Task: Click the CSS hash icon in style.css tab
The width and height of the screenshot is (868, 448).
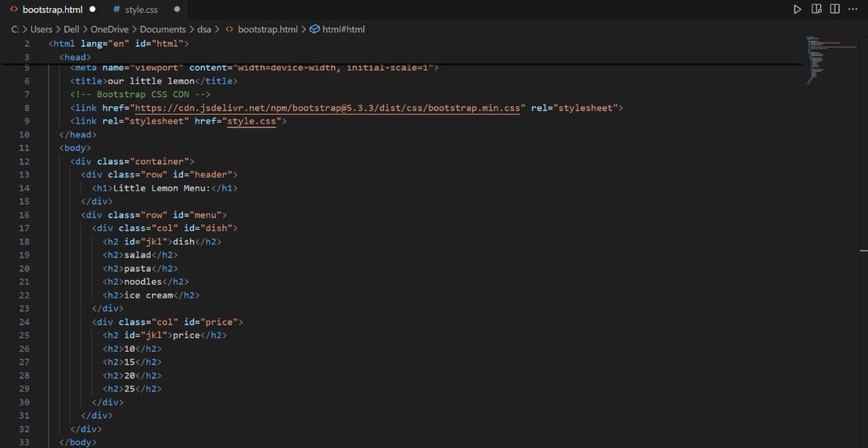Action: click(117, 10)
